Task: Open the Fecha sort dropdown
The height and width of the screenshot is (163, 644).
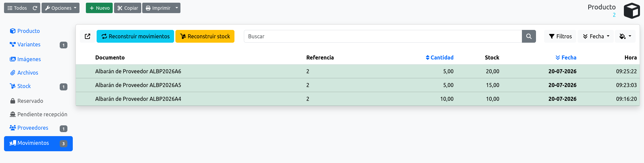Action: click(x=596, y=36)
